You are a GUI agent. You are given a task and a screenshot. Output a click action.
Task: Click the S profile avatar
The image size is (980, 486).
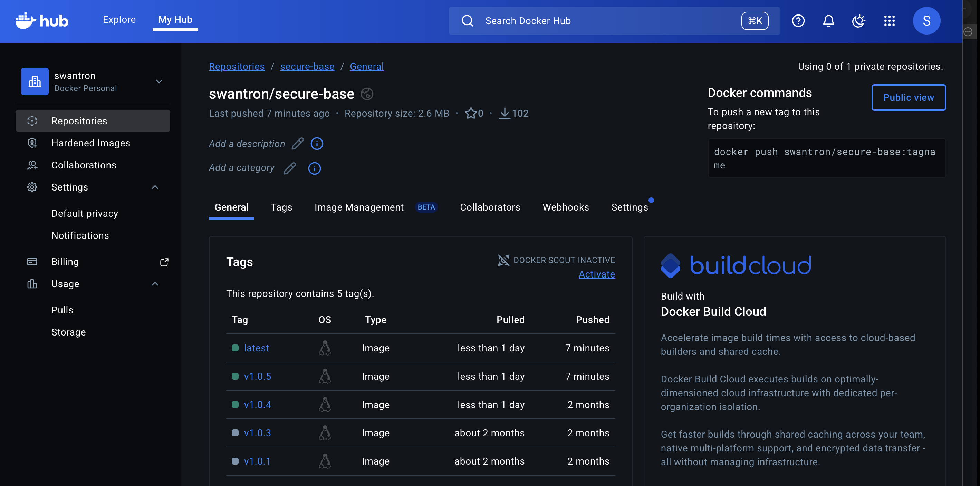[927, 20]
